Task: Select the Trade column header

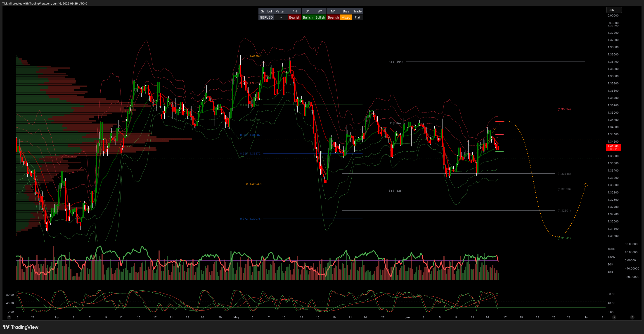Action: [358, 11]
